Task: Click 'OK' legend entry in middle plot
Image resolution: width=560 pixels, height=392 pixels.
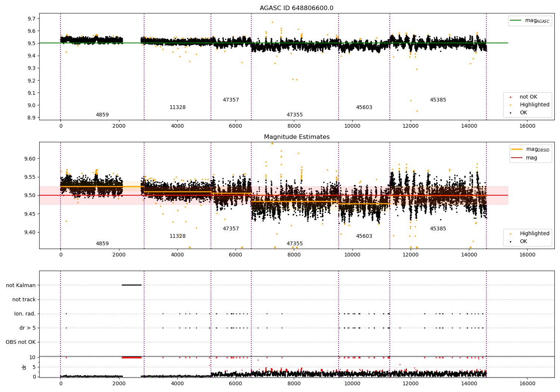Action: click(523, 242)
